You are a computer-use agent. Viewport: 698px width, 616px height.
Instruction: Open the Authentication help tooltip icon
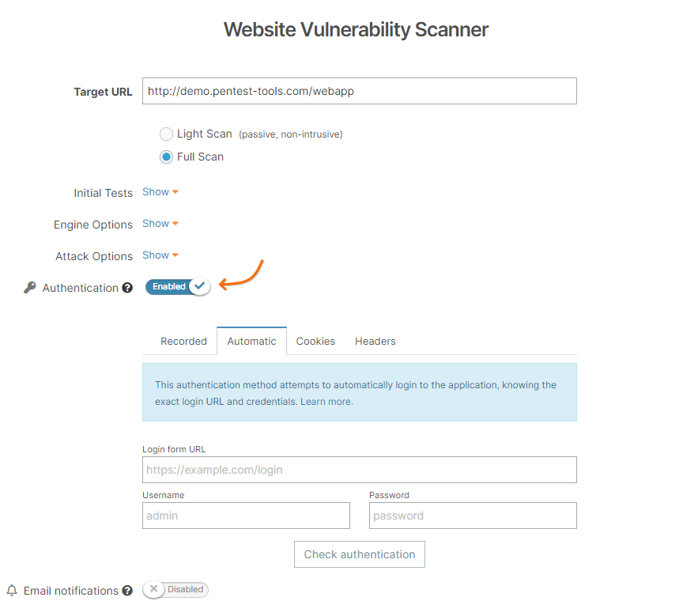click(127, 288)
